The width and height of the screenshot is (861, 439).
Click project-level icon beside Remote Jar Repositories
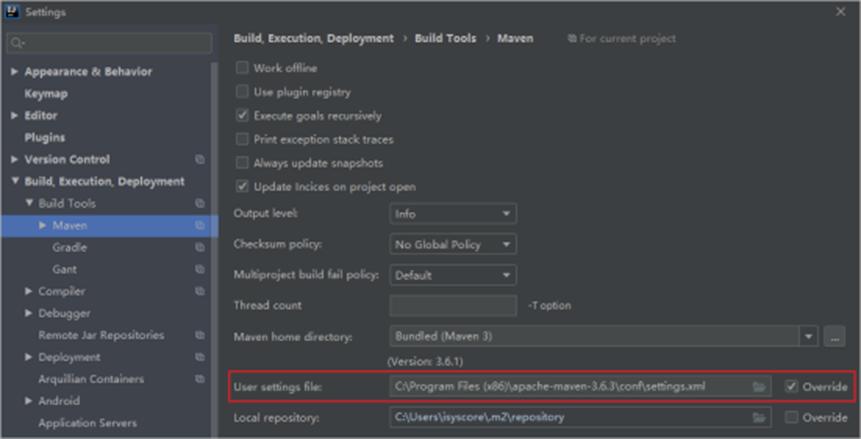click(x=200, y=336)
